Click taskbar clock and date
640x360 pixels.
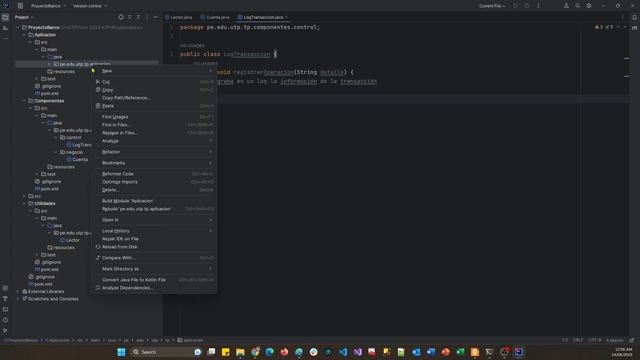pos(623,352)
